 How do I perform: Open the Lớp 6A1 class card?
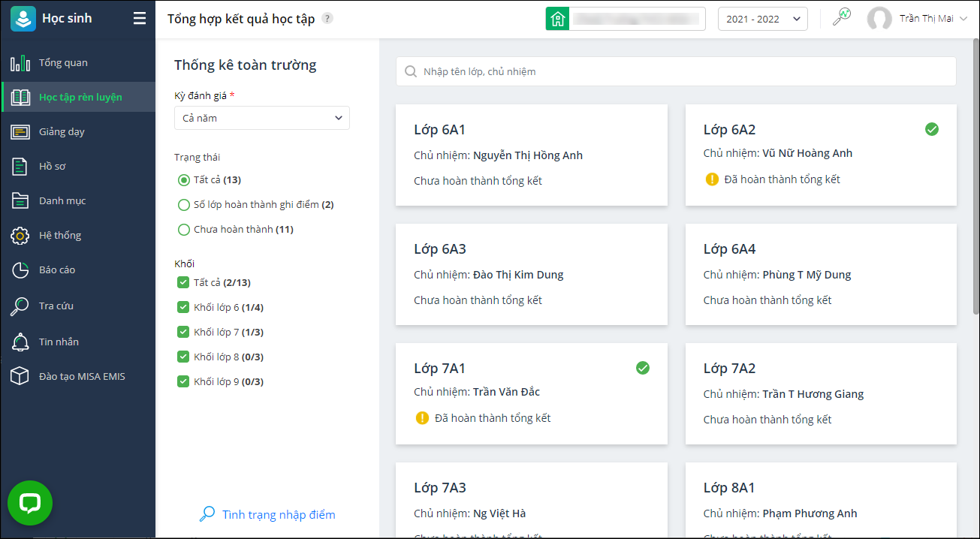531,155
